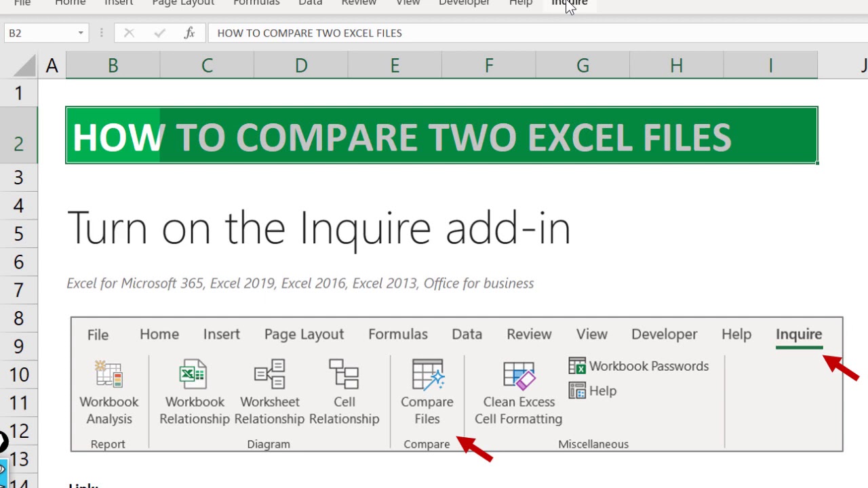Select column D header
This screenshot has width=868, height=488.
pyautogui.click(x=301, y=66)
